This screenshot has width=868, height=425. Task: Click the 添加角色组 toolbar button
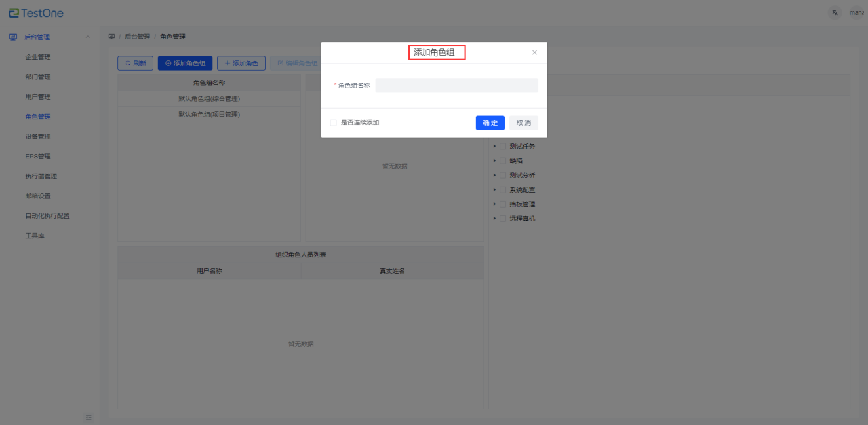185,64
